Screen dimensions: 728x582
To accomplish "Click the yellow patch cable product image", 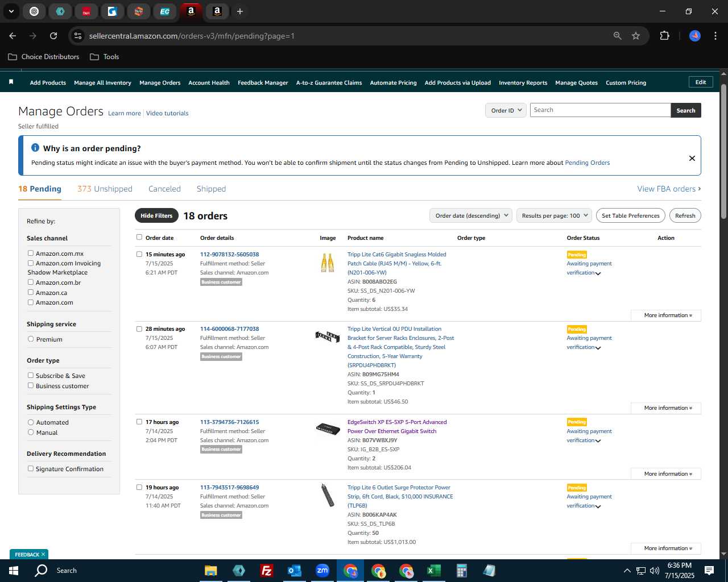I will [x=328, y=263].
